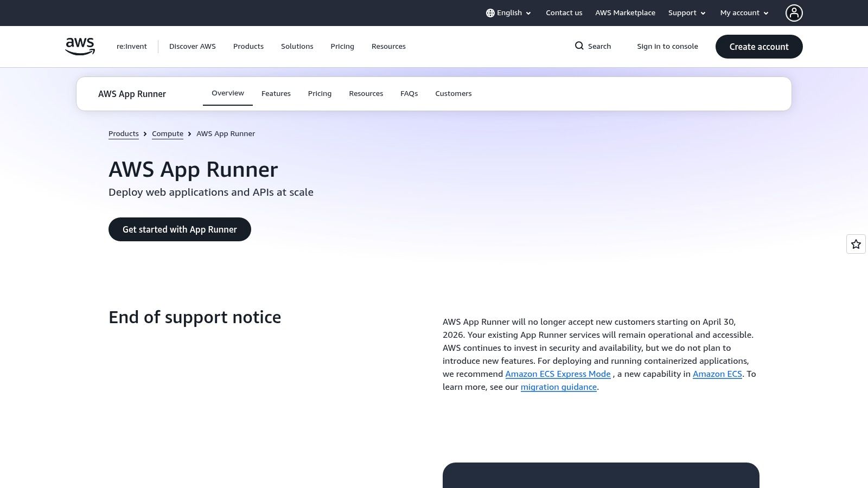This screenshot has height=488, width=868.
Task: Click AWS App Runner subnav title
Action: click(132, 94)
